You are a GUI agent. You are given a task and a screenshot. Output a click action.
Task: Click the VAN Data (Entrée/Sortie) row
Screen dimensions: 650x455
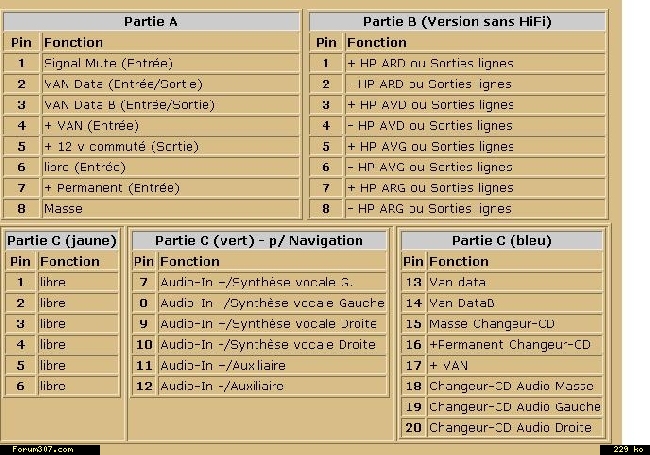click(170, 84)
